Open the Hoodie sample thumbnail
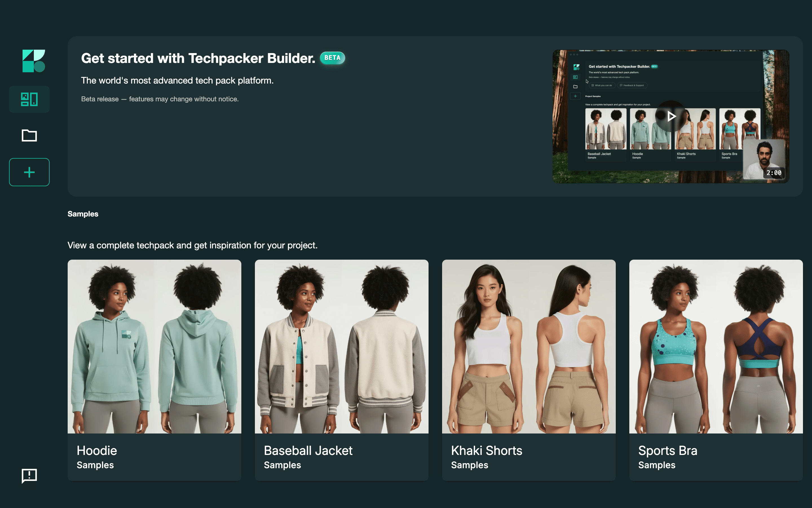 (154, 346)
